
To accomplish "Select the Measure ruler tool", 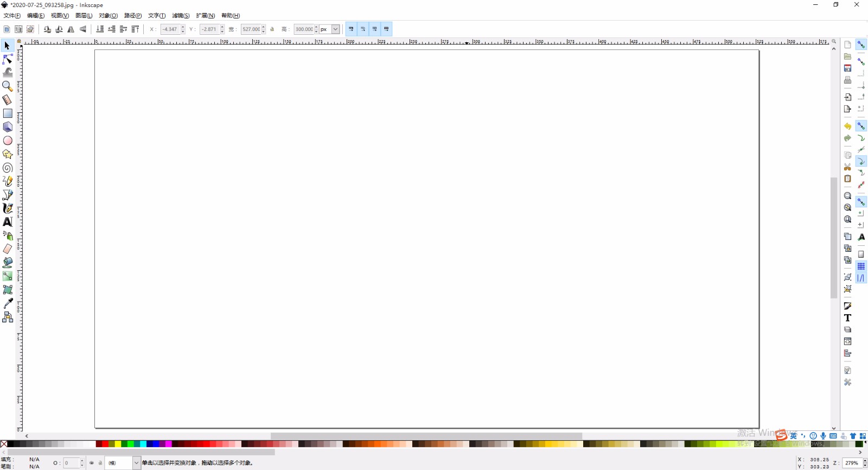I will pyautogui.click(x=8, y=100).
